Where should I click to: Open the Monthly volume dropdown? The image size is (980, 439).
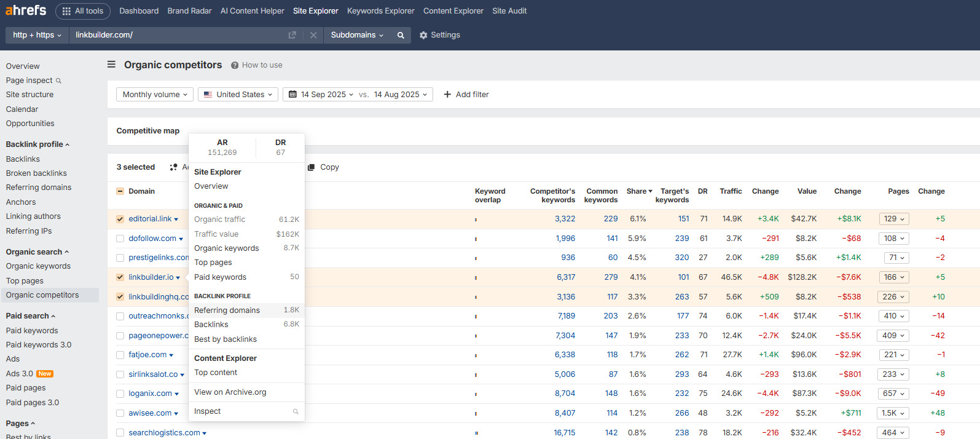click(155, 95)
